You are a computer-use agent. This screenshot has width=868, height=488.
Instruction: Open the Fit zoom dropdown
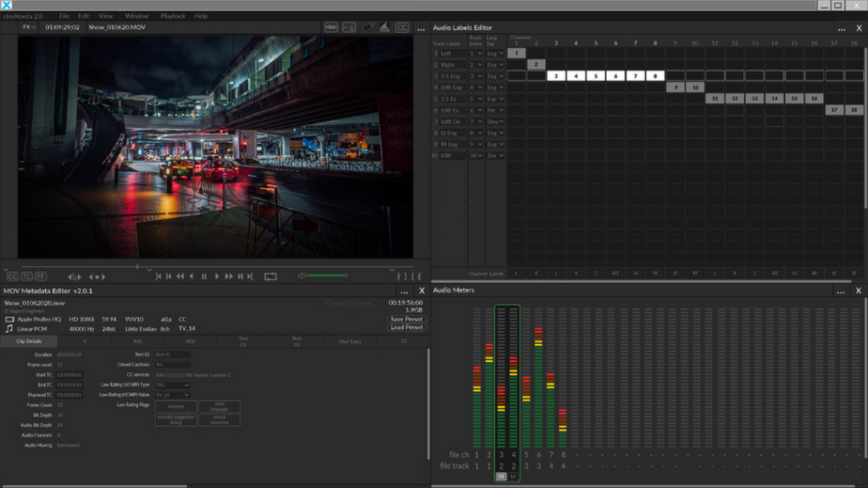pyautogui.click(x=30, y=27)
